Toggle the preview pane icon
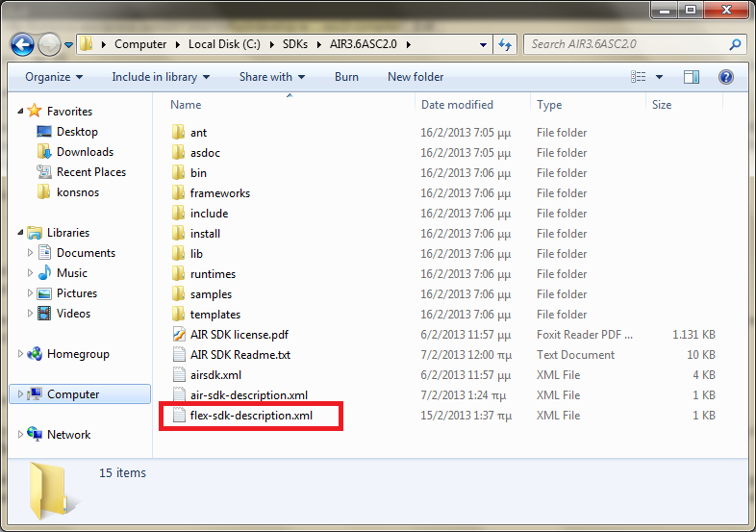This screenshot has height=532, width=756. coord(692,77)
